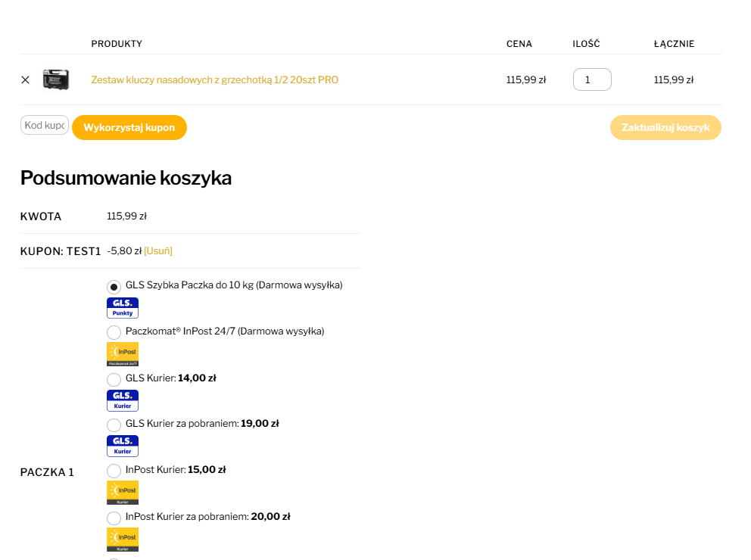Click the quantity field for the product
This screenshot has width=751, height=560.
click(591, 79)
